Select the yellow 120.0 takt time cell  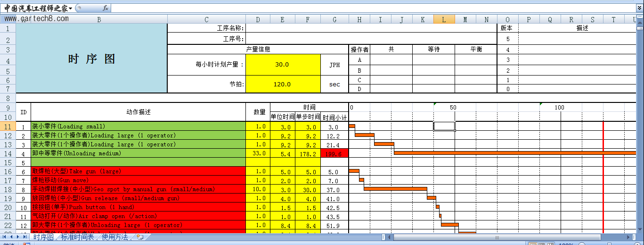point(283,84)
